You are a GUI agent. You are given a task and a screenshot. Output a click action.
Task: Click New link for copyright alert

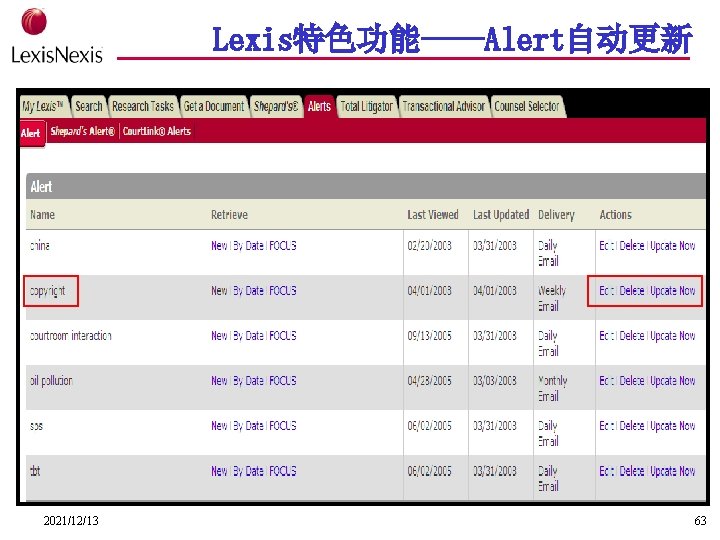click(219, 291)
